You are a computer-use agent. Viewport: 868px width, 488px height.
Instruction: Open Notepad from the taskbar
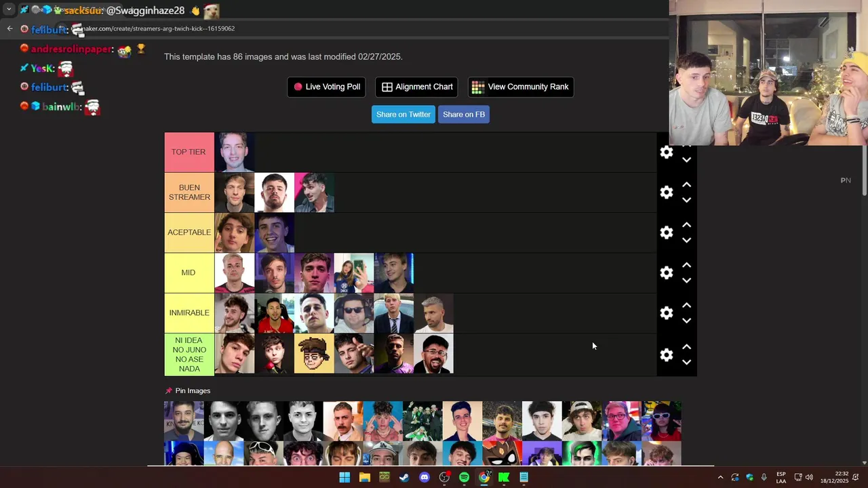tap(524, 477)
